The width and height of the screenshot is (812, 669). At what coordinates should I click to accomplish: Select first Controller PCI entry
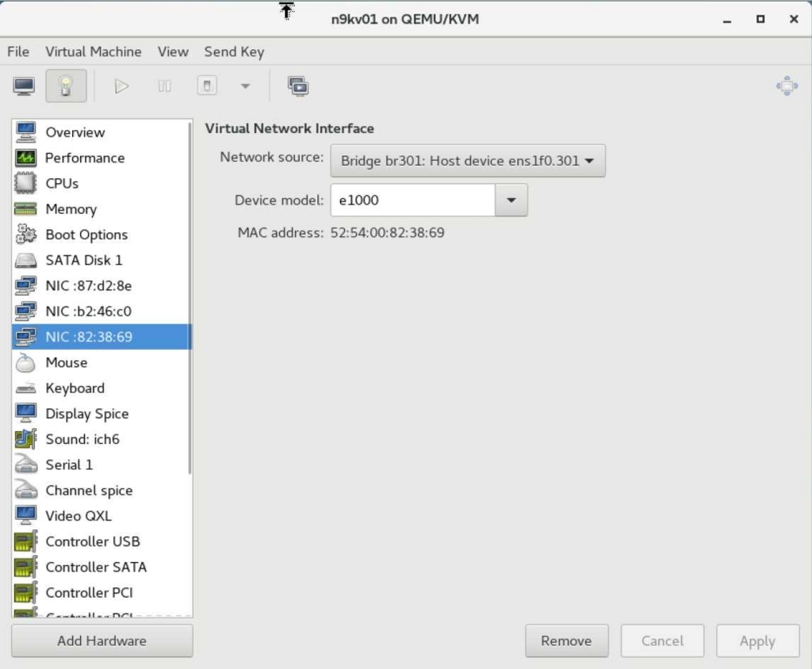pos(101,592)
